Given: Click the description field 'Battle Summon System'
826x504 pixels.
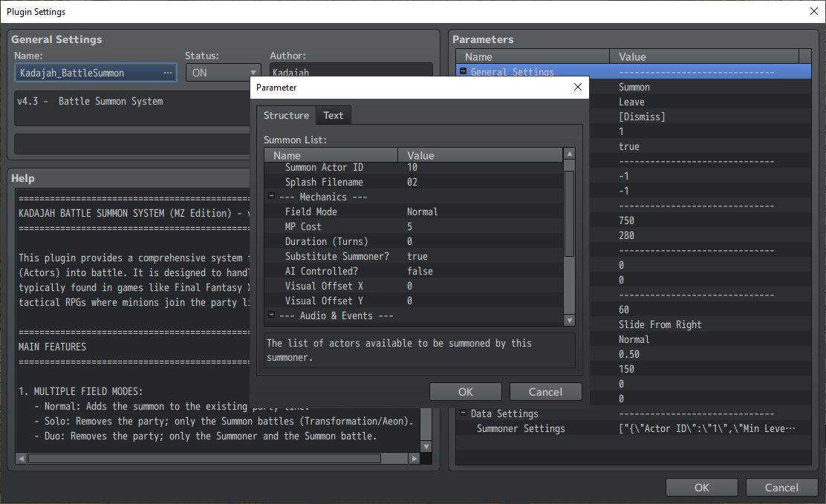Looking at the screenshot, I should pos(133,108).
